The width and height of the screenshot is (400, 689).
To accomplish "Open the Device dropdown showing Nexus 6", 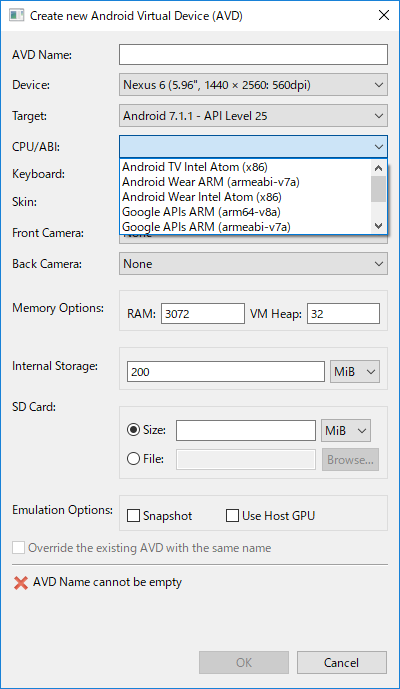I will [253, 85].
